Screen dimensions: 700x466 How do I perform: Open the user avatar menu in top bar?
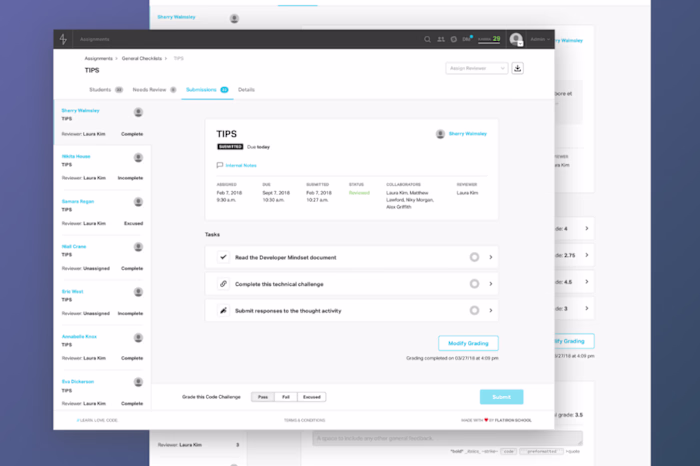(x=517, y=39)
